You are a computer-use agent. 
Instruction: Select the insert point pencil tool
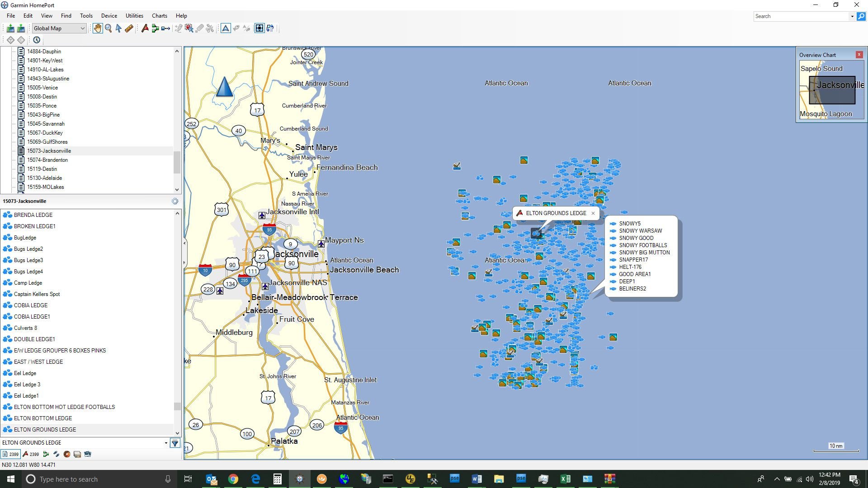(x=179, y=28)
